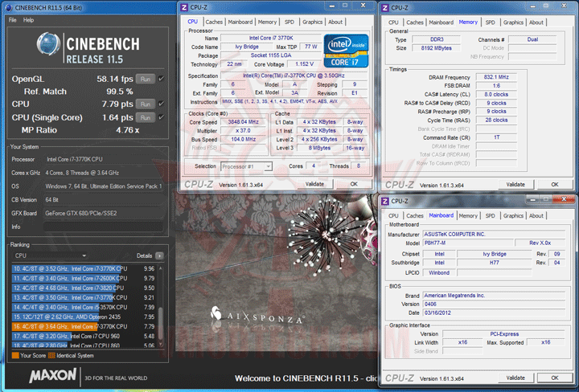Select ranking row 14 Core i5-3570K
This screenshot has height=392, width=579.
click(x=84, y=307)
